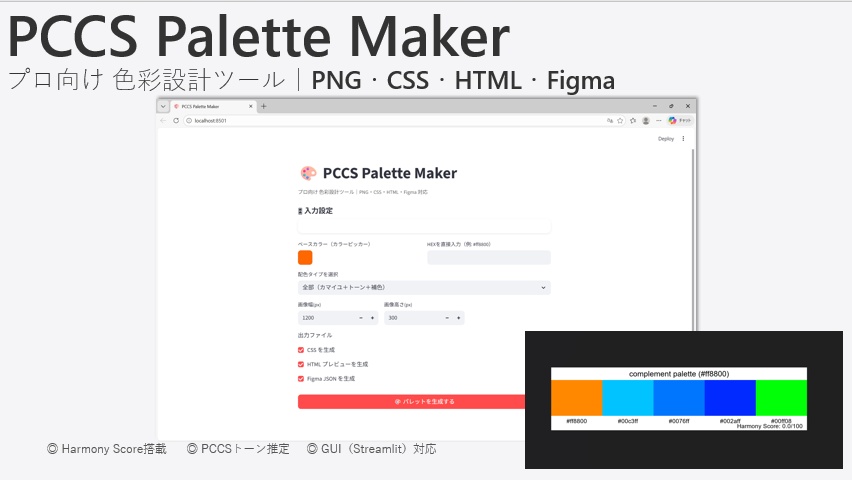Screen dimensions: 852x480
Task: Focus the image width field showing 1200
Action: click(326, 318)
